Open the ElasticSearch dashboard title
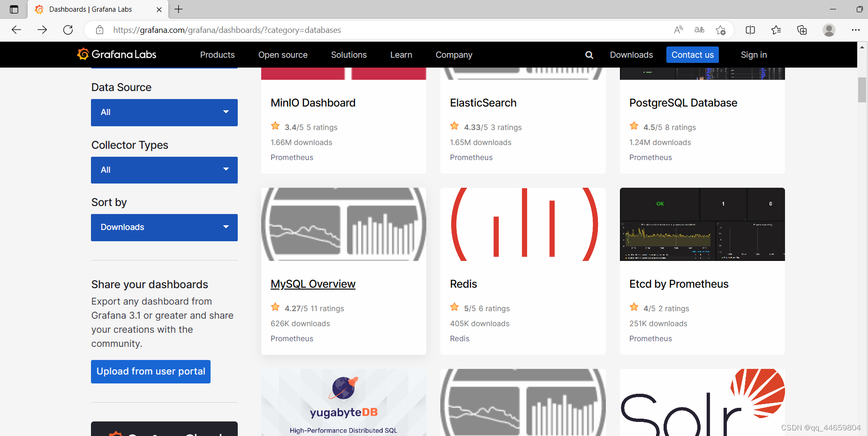 483,103
